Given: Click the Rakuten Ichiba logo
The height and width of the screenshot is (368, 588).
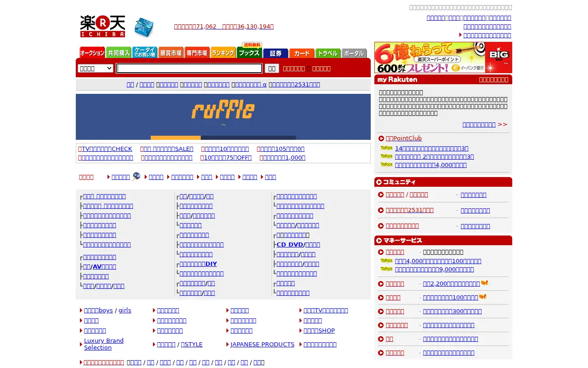Looking at the screenshot, I should [x=102, y=26].
